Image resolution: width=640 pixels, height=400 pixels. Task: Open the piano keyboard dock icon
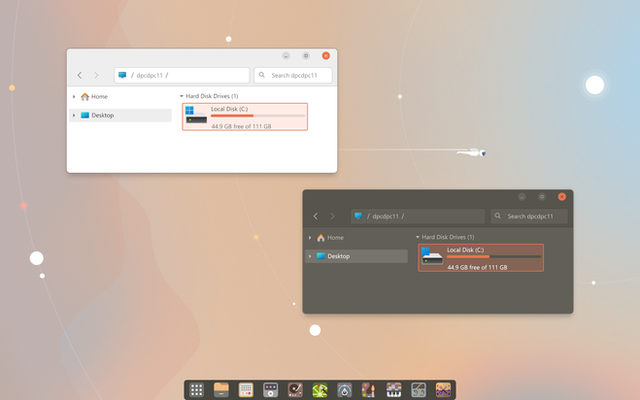394,390
